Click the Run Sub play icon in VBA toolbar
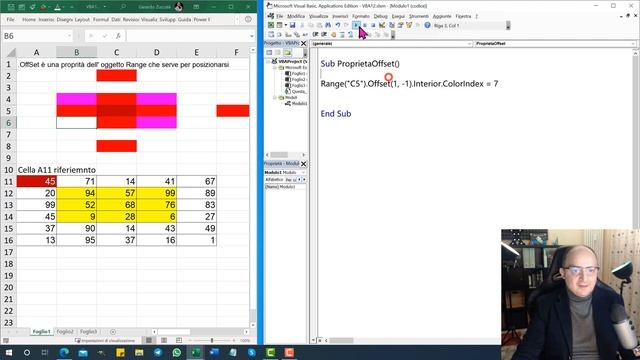Image resolution: width=640 pixels, height=360 pixels. [356, 25]
